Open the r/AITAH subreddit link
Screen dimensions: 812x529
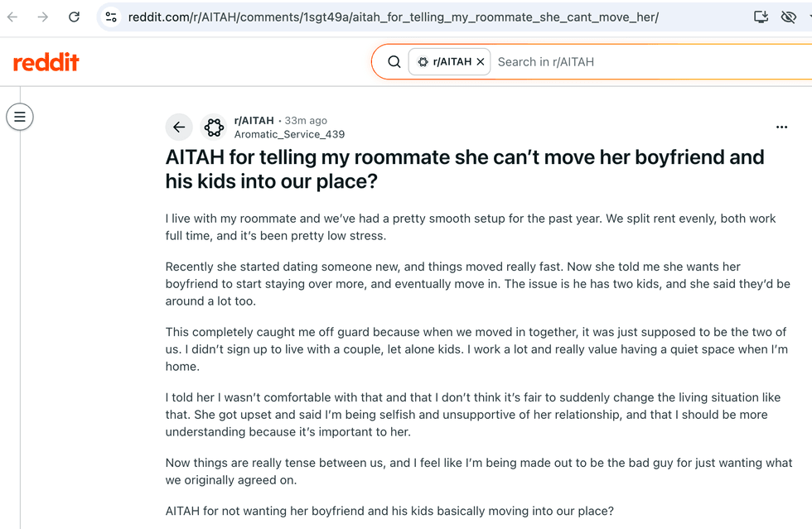(x=254, y=121)
